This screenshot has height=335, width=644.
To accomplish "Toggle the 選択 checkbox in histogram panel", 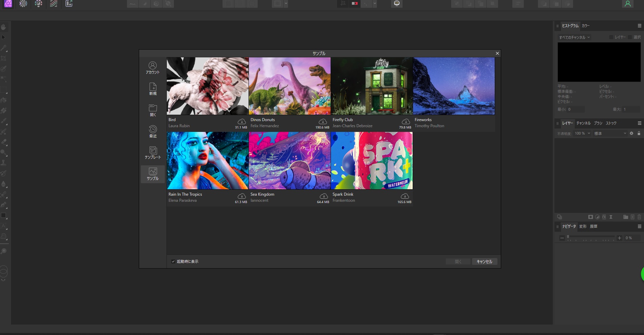I will click(630, 37).
